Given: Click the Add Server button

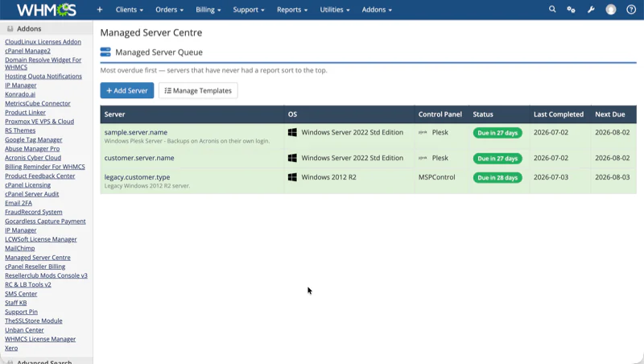Looking at the screenshot, I should pos(127,90).
